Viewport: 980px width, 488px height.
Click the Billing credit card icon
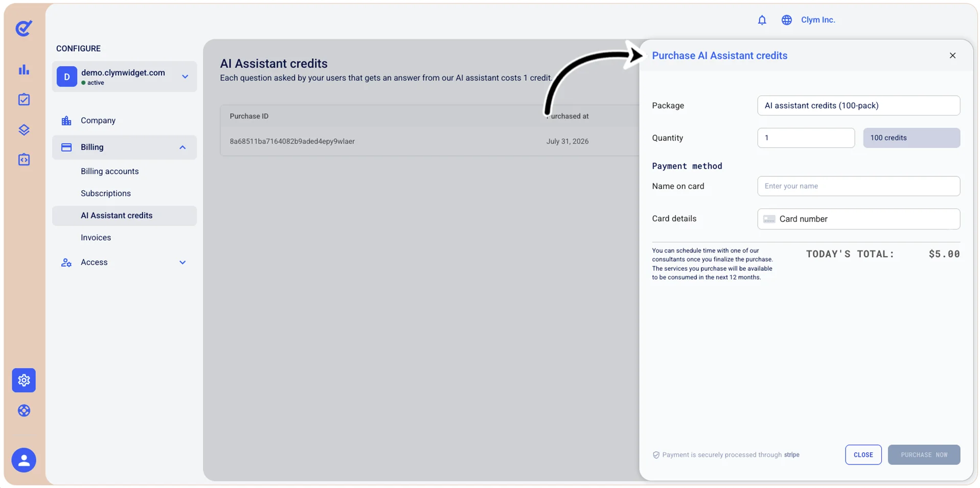coord(66,147)
